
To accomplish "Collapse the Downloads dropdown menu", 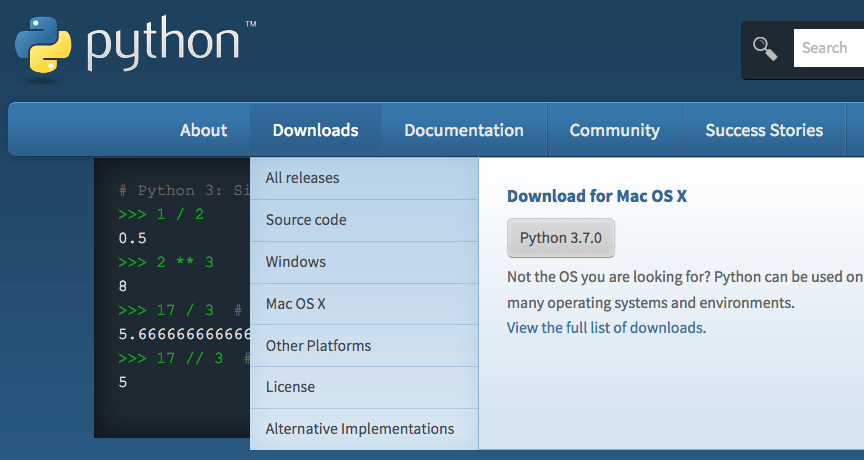I will point(315,130).
